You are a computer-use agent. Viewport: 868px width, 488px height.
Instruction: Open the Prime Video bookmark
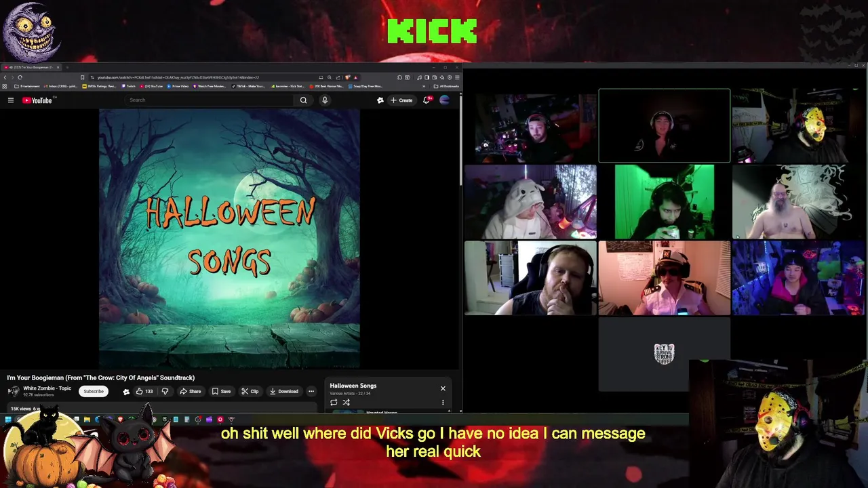[x=178, y=86]
